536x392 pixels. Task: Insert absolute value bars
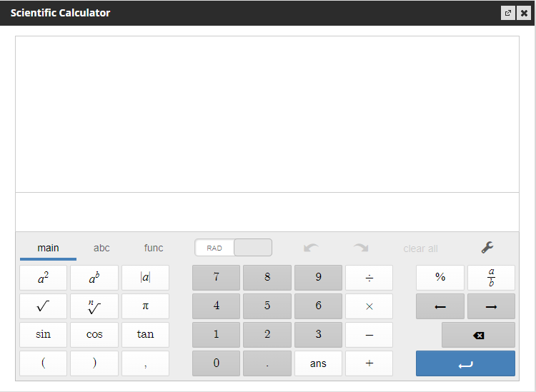click(145, 278)
